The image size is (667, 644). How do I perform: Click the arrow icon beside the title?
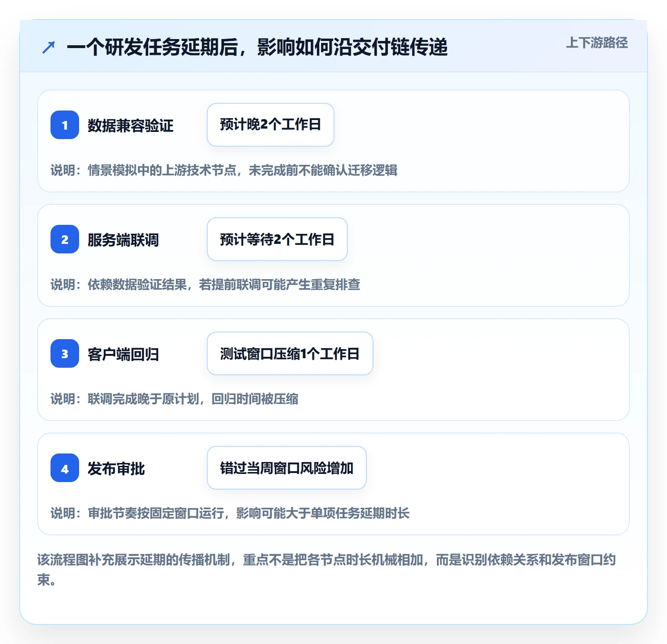coord(49,47)
